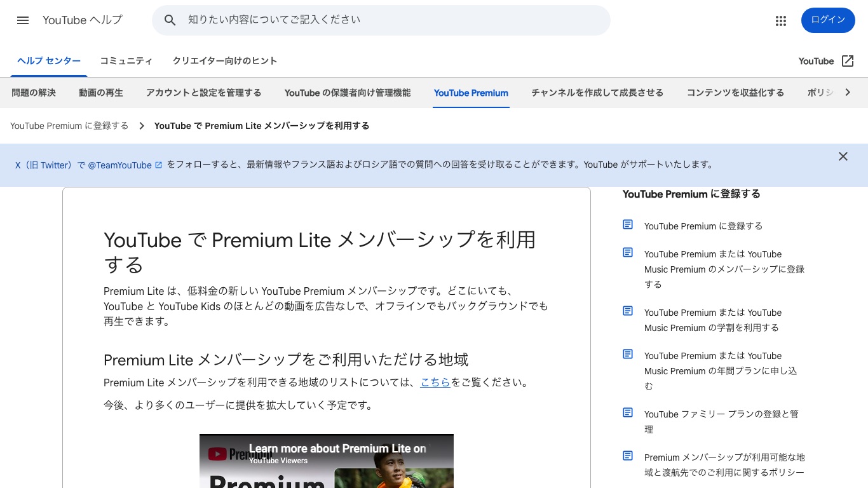Click the breadcrumb chevron separator
The width and height of the screenshot is (868, 488).
pos(142,126)
